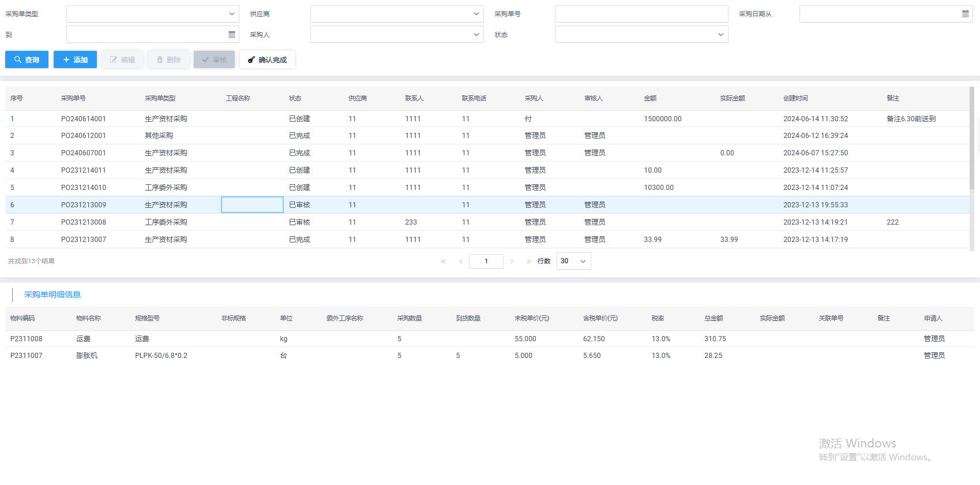This screenshot has width=980, height=485.
Task: Click the highlighted 工程名称 cell in row 6
Action: 252,205
